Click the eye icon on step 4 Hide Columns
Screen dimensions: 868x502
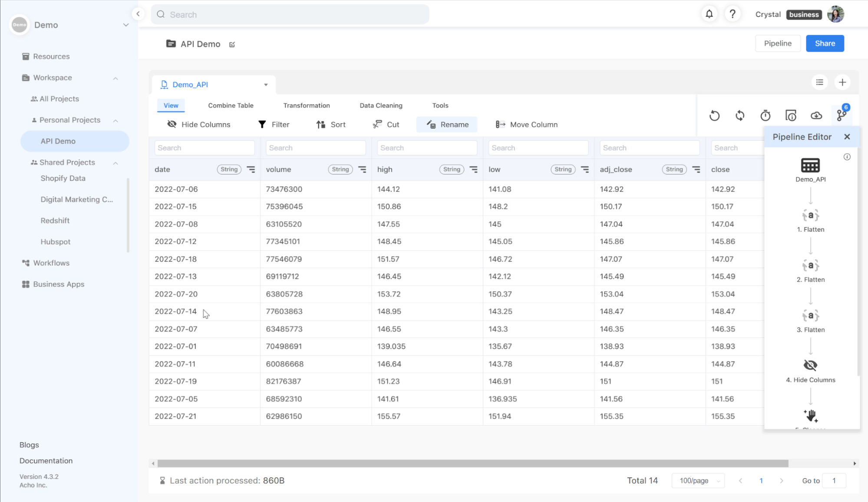point(810,365)
